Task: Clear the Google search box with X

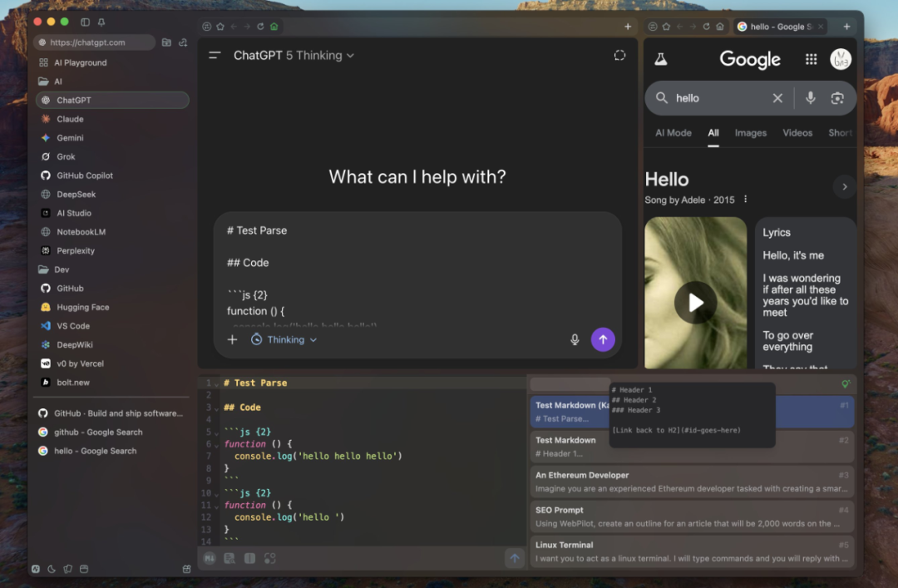Action: point(777,98)
